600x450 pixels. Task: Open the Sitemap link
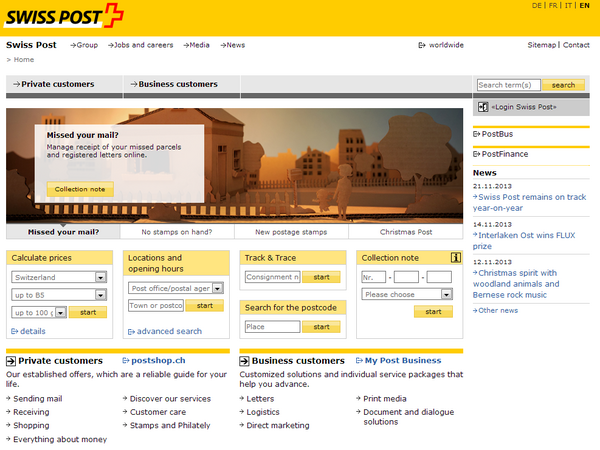click(541, 45)
